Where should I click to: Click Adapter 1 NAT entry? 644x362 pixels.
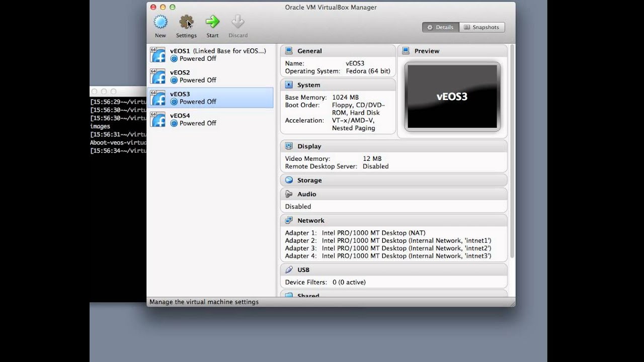[355, 233]
